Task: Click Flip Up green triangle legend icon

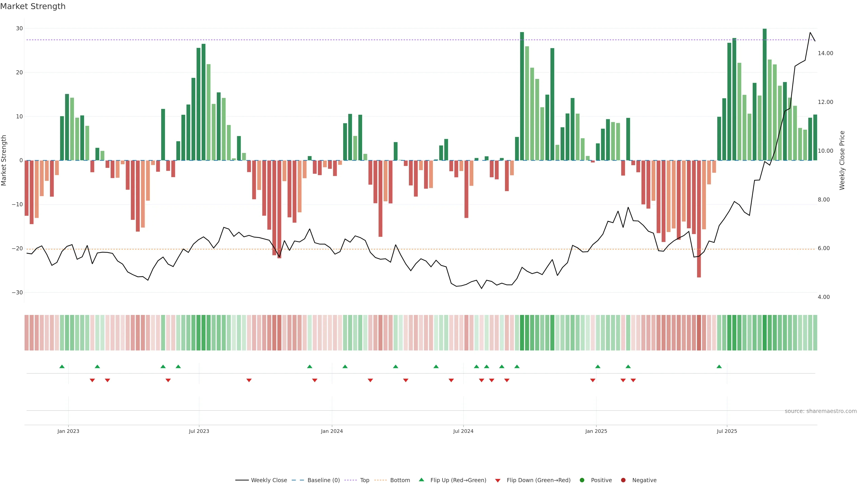Action: 421,480
